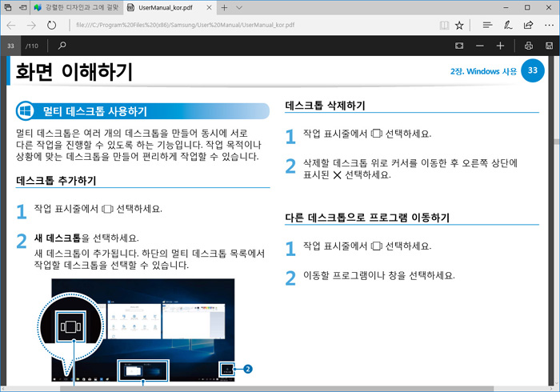Click the fit to page icon
Screen dimensions: 560x392
click(458, 46)
